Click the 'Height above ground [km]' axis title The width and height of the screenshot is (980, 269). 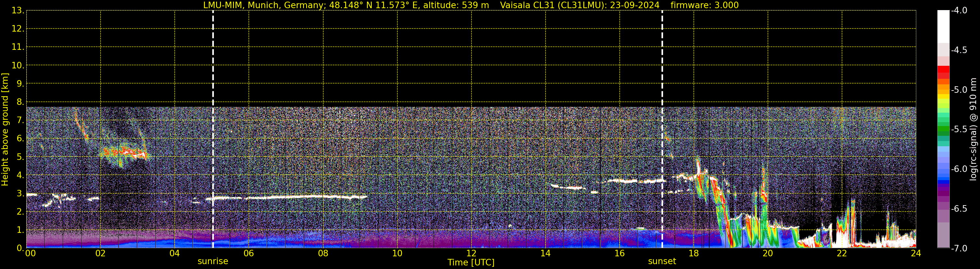(5, 130)
